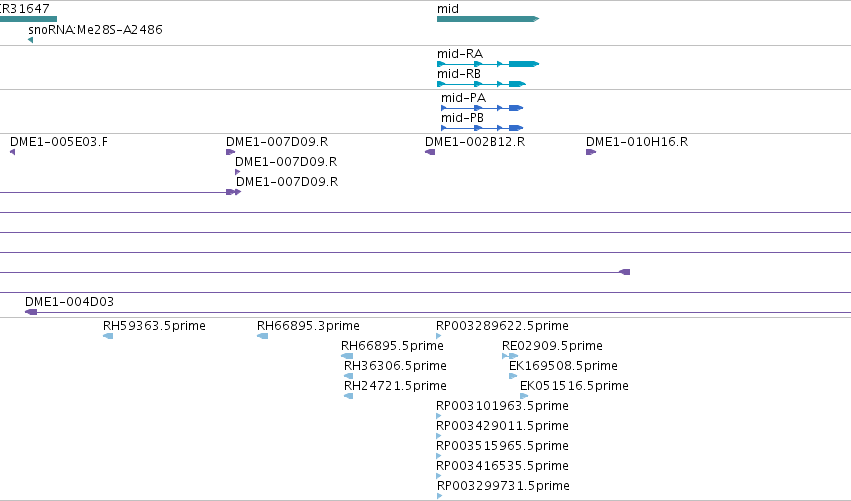This screenshot has height=501, width=851.
Task: Click the RP003515965.5prime label
Action: 503,446
